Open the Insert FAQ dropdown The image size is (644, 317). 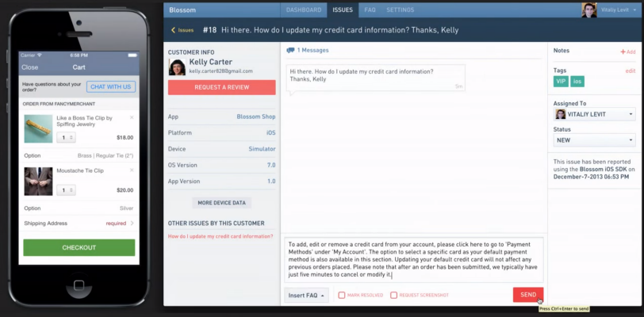306,295
